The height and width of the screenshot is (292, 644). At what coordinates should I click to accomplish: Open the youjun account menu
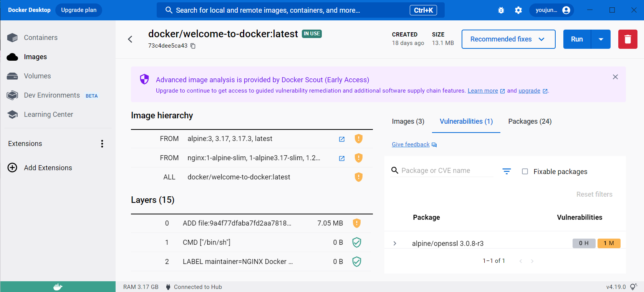[552, 10]
